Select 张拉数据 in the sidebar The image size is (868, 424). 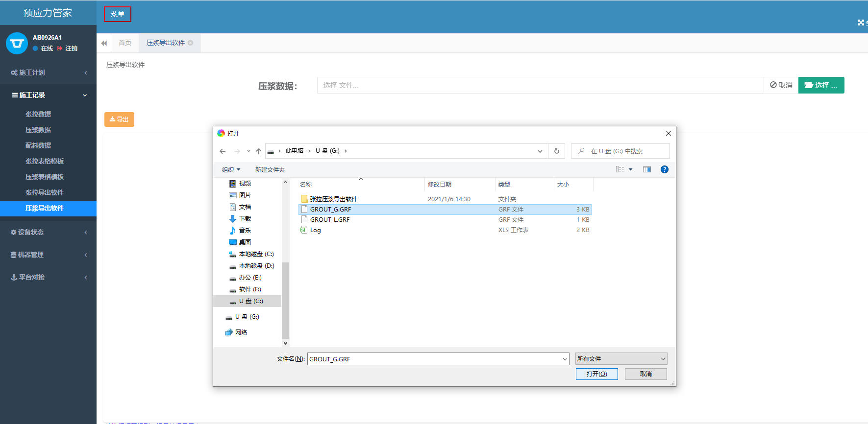(x=38, y=114)
